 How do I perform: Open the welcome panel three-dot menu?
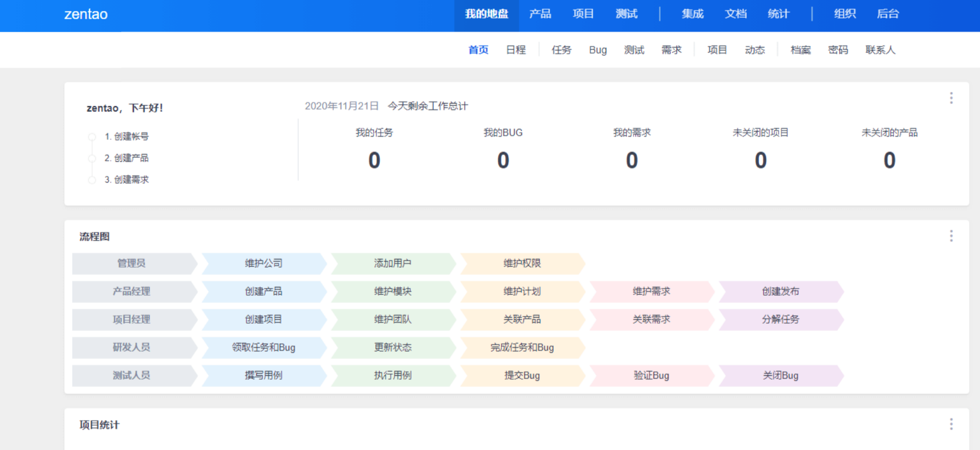[x=951, y=98]
